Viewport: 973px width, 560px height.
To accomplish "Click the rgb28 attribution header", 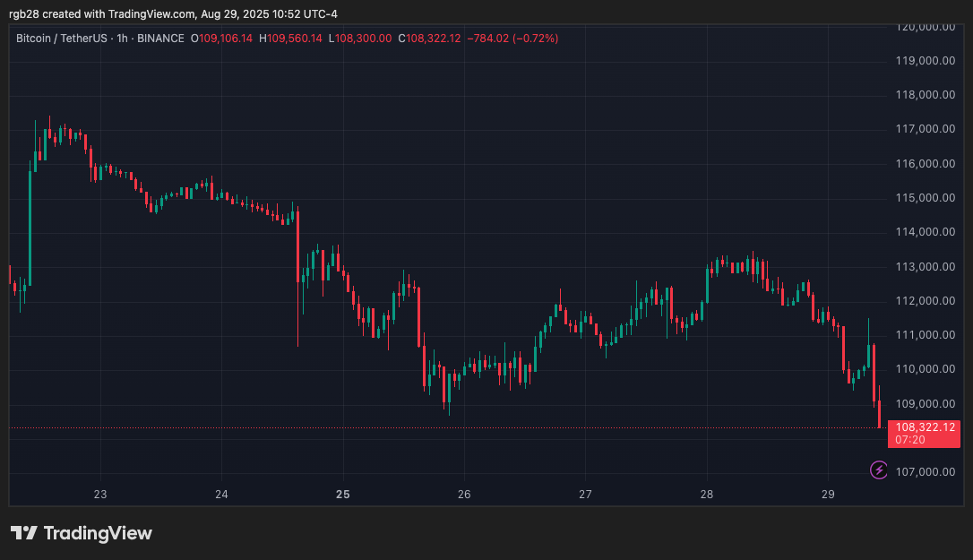I will pyautogui.click(x=24, y=14).
